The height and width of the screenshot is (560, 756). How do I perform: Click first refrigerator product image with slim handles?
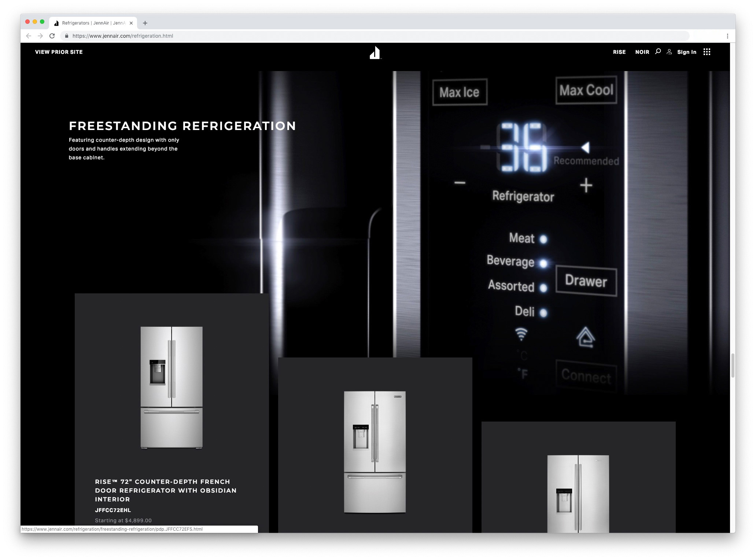(172, 387)
